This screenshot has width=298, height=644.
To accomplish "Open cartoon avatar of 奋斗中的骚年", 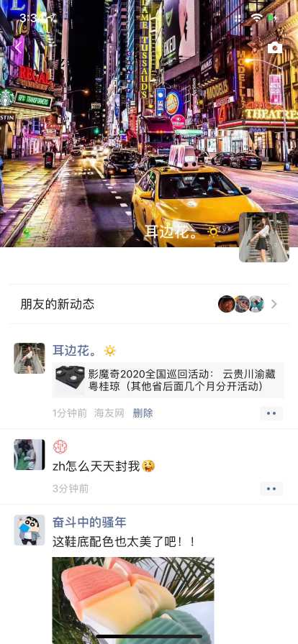I will point(30,530).
